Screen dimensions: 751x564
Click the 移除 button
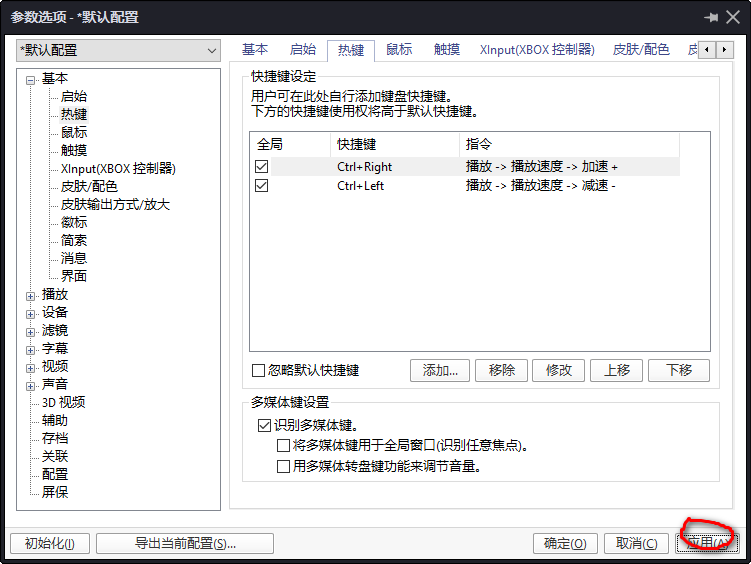(x=501, y=370)
